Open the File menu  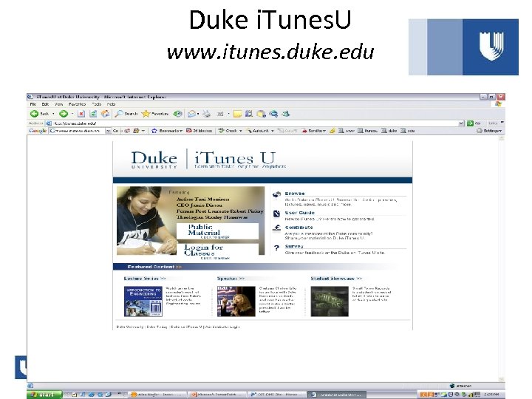pyautogui.click(x=33, y=104)
